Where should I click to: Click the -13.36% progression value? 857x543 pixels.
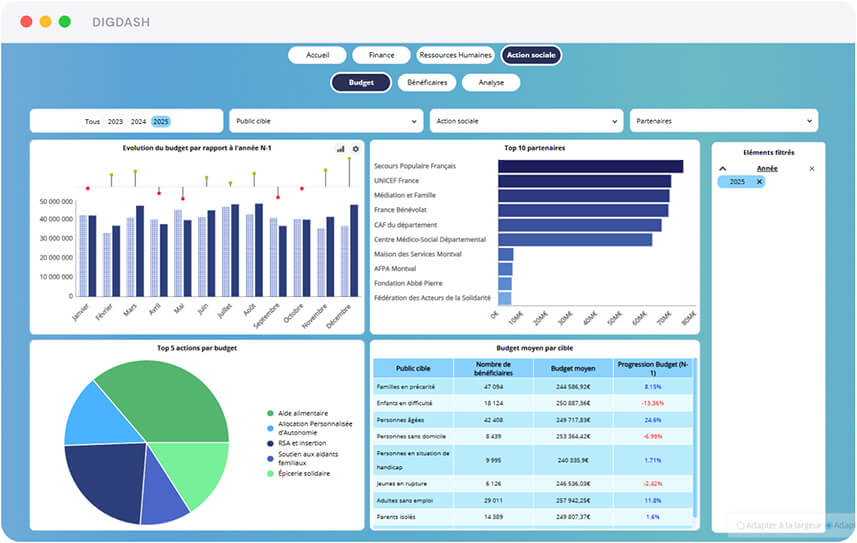click(653, 403)
